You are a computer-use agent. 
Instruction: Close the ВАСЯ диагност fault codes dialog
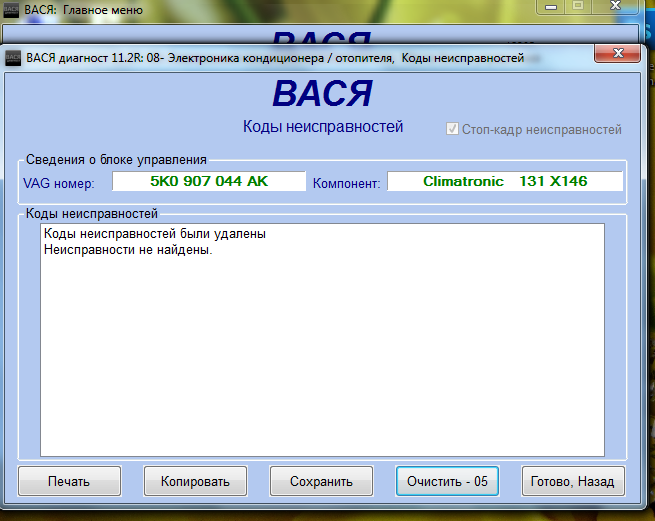tap(617, 53)
